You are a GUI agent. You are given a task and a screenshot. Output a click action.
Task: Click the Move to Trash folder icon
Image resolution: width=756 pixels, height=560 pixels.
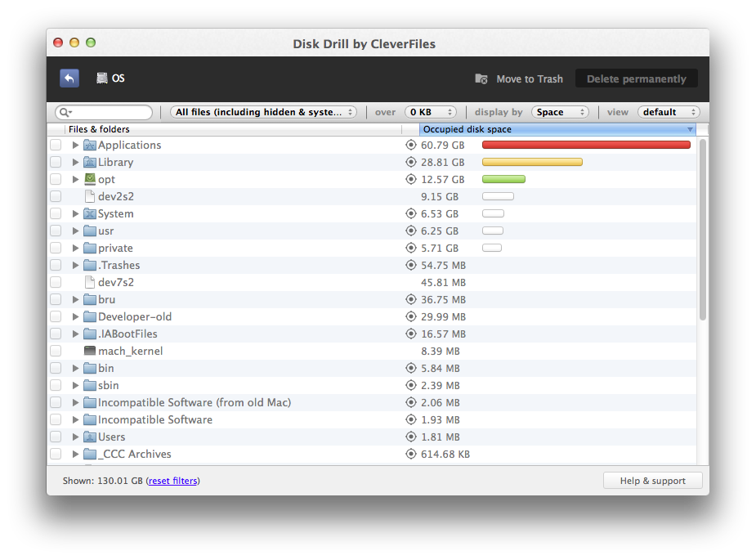(x=481, y=78)
